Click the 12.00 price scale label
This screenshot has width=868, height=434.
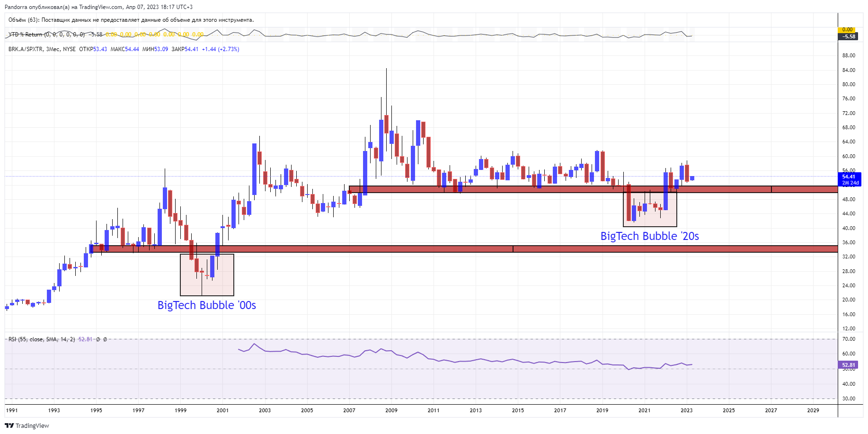849,328
